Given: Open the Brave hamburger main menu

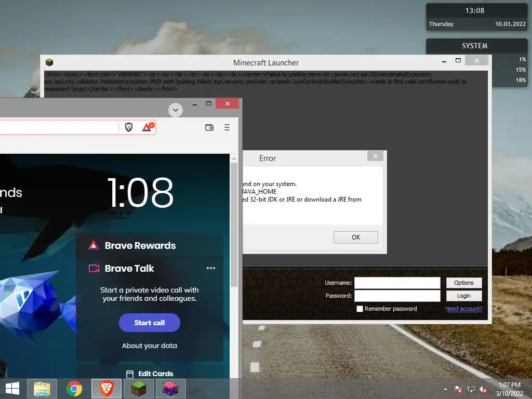Looking at the screenshot, I should click(x=227, y=127).
